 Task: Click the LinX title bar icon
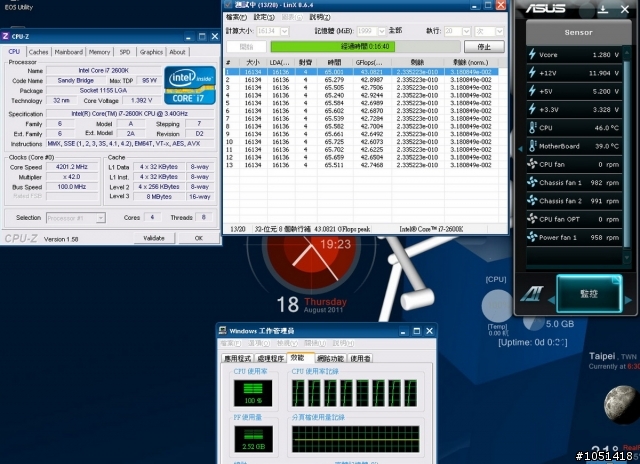[x=229, y=5]
